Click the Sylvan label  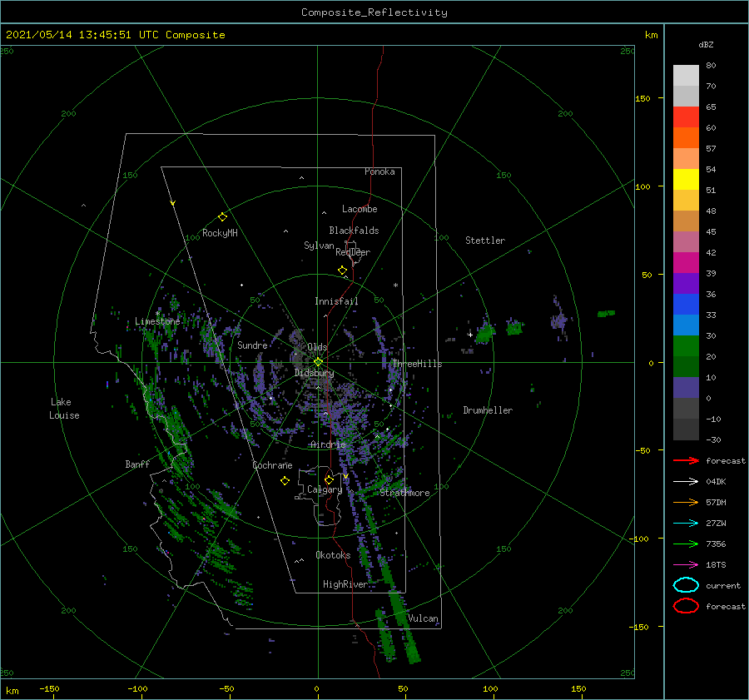coord(319,246)
